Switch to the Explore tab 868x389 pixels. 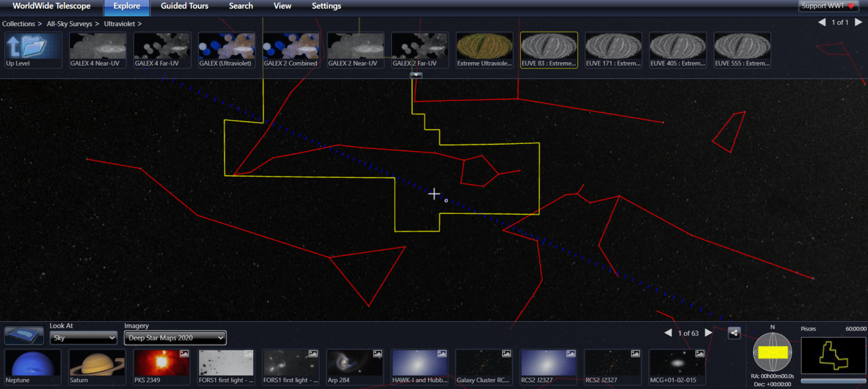click(x=127, y=7)
